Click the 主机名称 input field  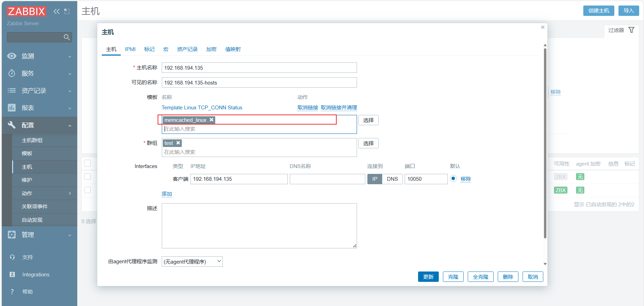tap(259, 68)
